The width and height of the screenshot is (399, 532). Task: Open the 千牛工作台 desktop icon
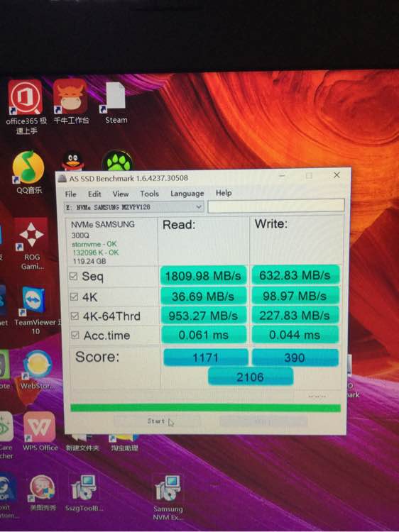pyautogui.click(x=70, y=101)
